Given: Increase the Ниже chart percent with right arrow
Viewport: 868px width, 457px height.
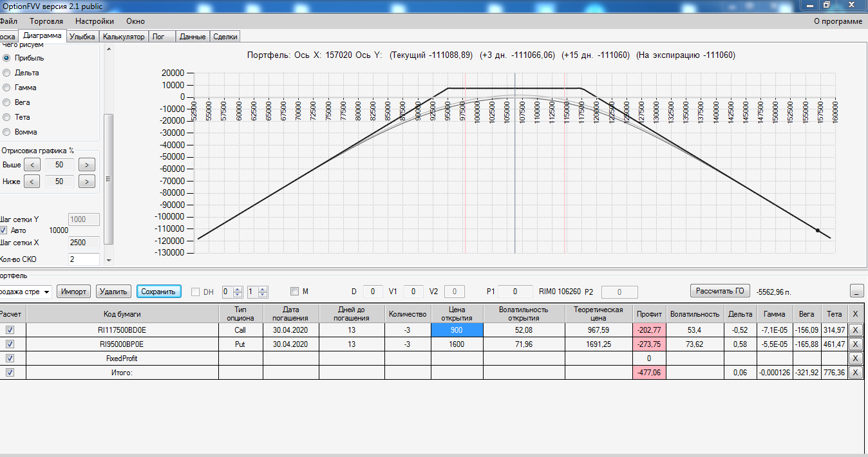Looking at the screenshot, I should tap(87, 182).
